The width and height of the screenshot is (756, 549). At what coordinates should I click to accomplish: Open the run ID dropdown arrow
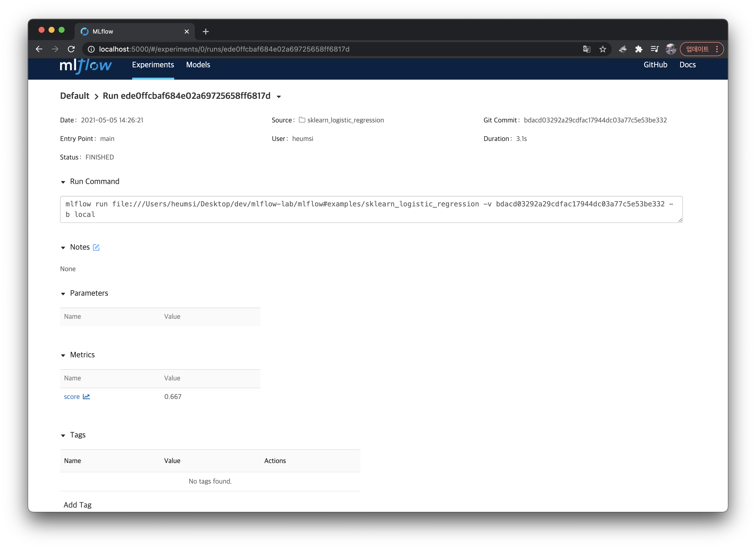tap(279, 97)
